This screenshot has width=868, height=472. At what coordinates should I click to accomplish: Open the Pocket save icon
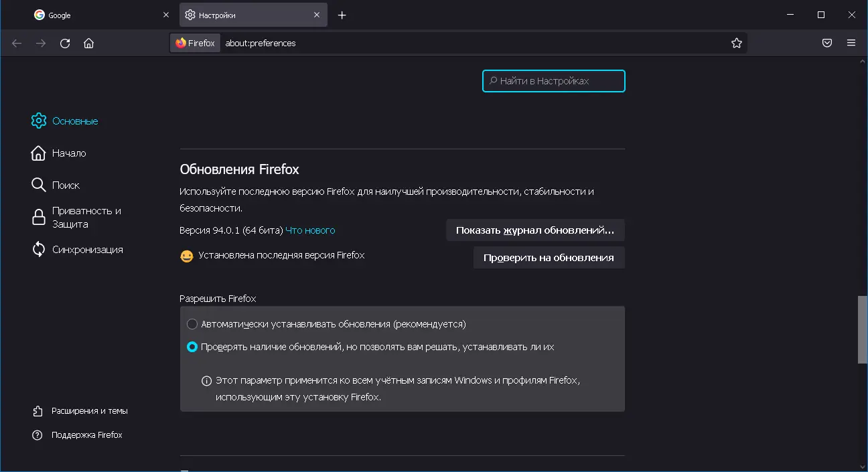tap(827, 43)
